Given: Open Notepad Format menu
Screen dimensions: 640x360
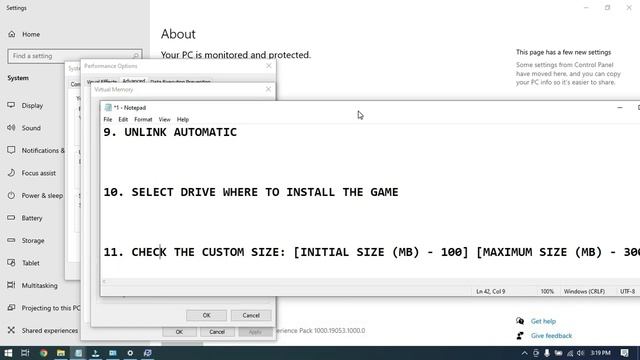Looking at the screenshot, I should 143,120.
